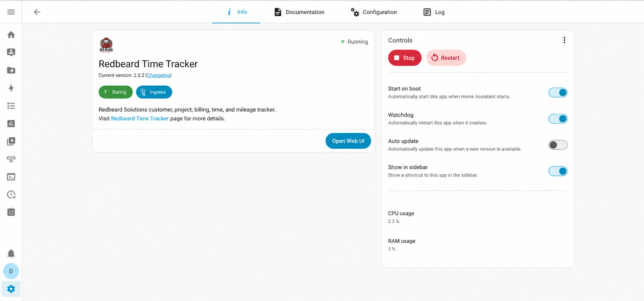Restart the app
Viewport: 644px width, 301px height.
(446, 58)
